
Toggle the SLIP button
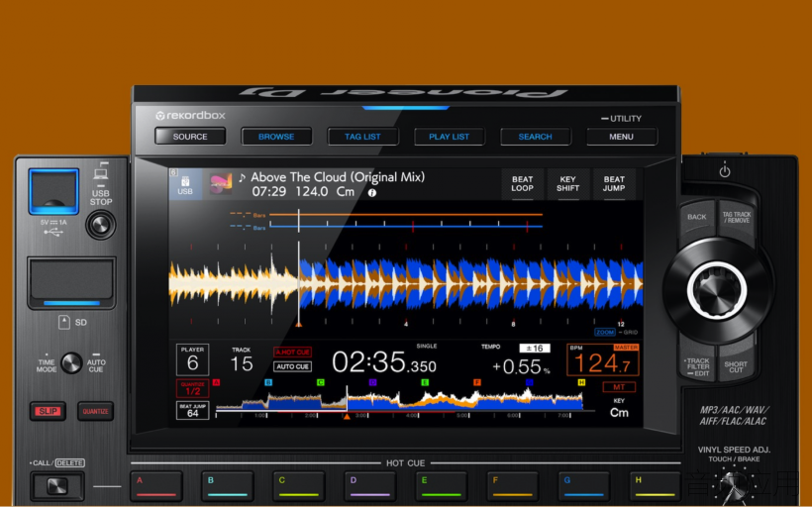pos(48,411)
